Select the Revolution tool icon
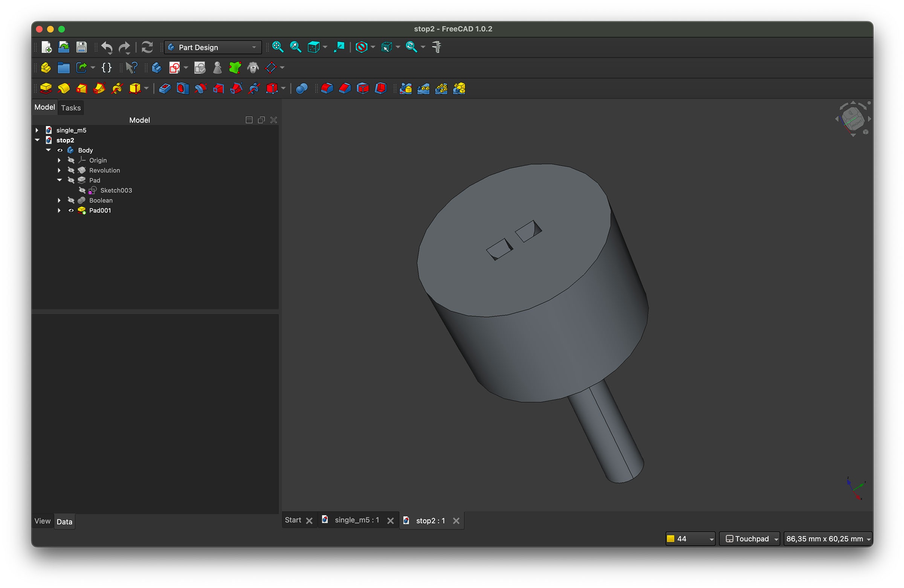The height and width of the screenshot is (588, 904). (x=63, y=89)
